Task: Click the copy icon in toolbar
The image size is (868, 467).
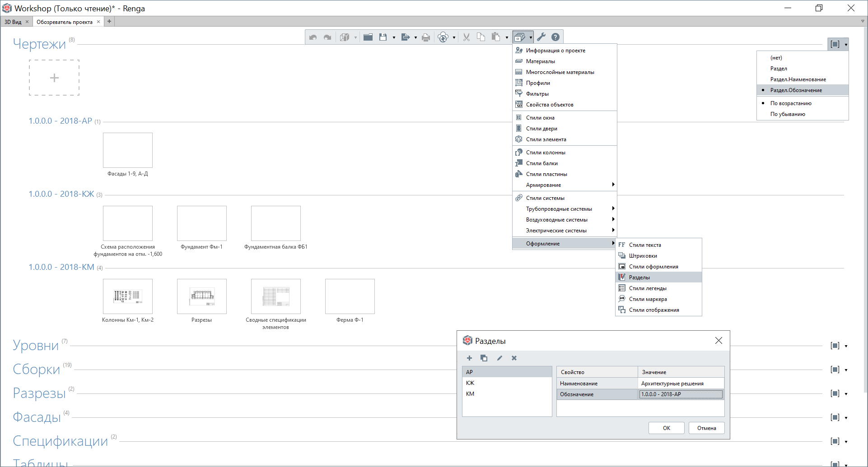Action: (481, 37)
